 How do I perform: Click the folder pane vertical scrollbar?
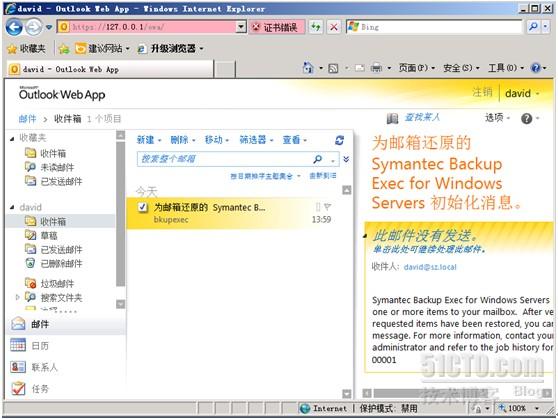click(121, 219)
